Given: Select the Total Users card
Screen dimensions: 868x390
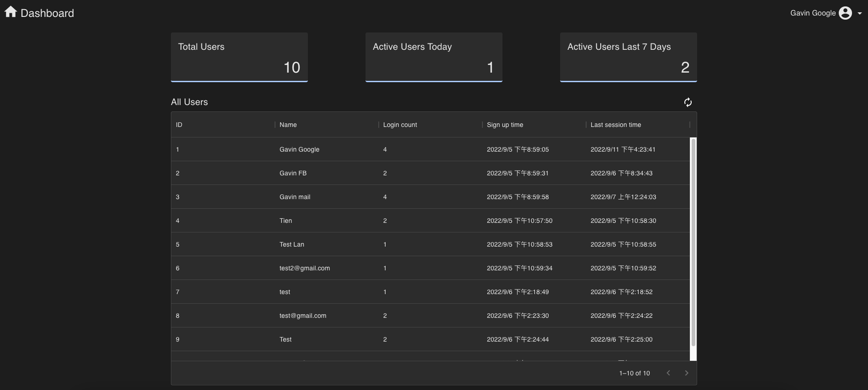Looking at the screenshot, I should (x=239, y=57).
